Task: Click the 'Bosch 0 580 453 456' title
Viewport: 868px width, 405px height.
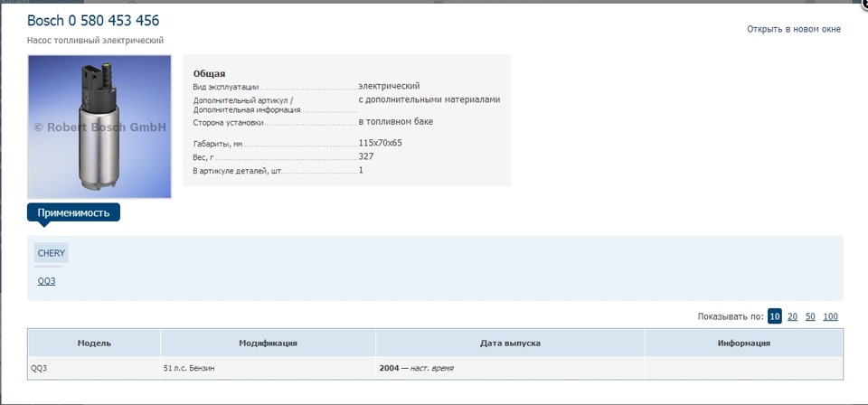Action: point(93,21)
